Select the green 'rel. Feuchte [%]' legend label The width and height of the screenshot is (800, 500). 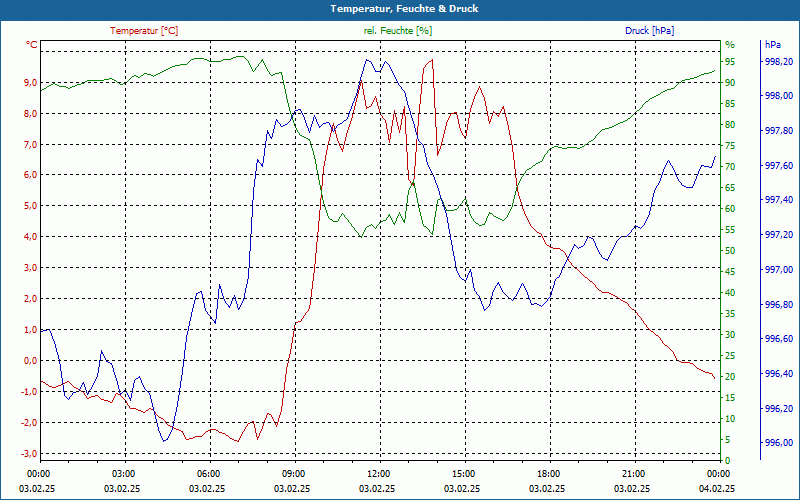pyautogui.click(x=397, y=31)
